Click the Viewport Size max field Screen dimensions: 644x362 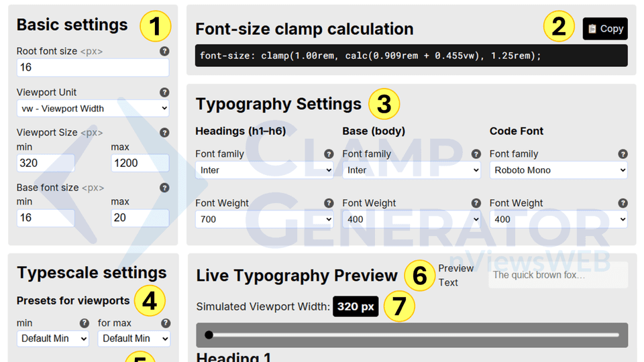140,163
